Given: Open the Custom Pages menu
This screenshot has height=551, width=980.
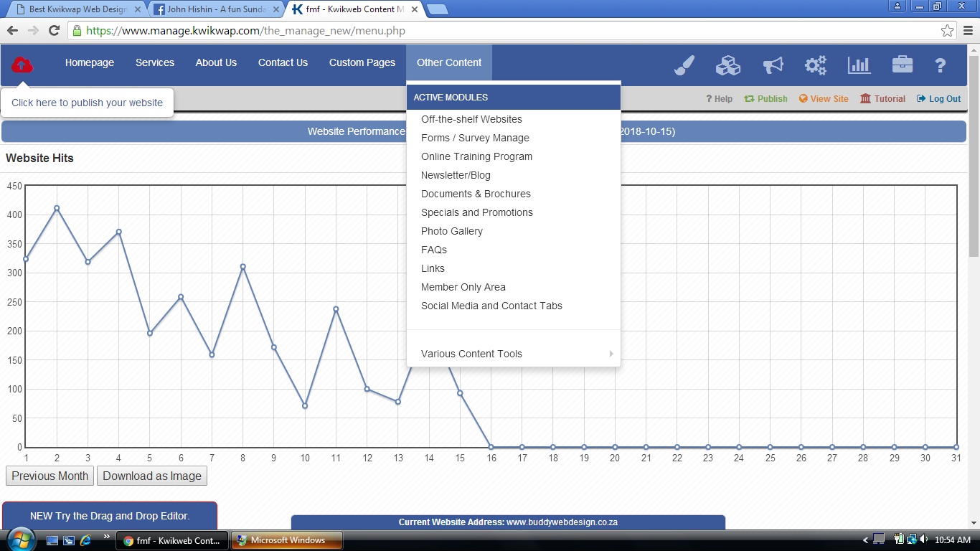Looking at the screenshot, I should (362, 62).
